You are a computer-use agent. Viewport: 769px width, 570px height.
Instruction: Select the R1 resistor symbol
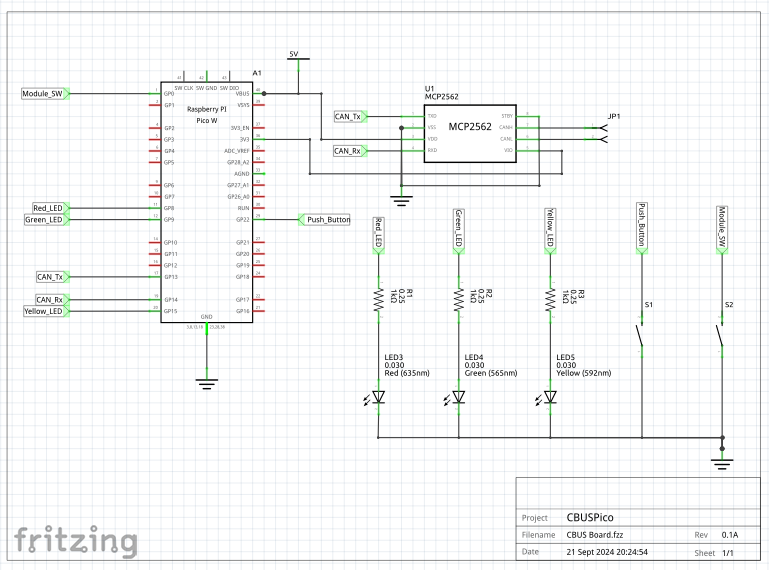[x=379, y=299]
